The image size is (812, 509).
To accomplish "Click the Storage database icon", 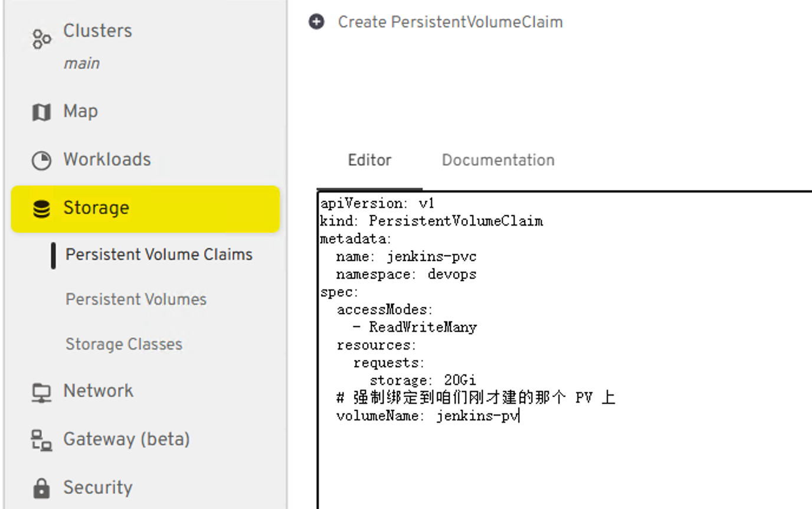I will (x=41, y=209).
